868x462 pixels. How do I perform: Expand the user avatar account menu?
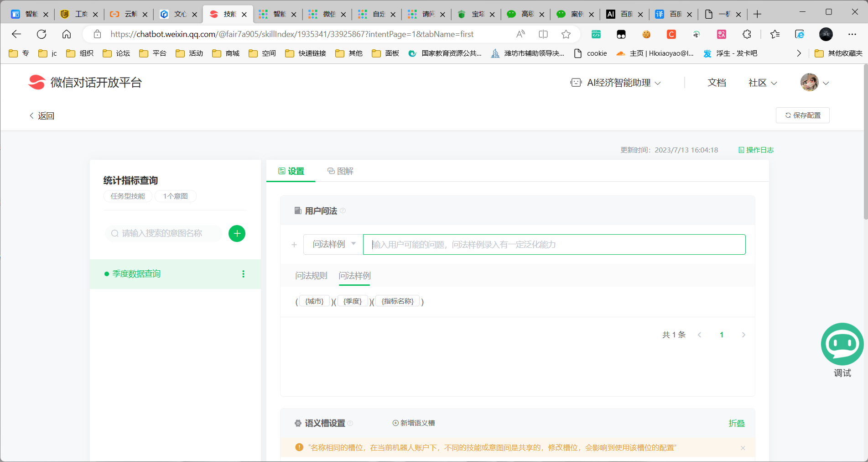coord(815,83)
